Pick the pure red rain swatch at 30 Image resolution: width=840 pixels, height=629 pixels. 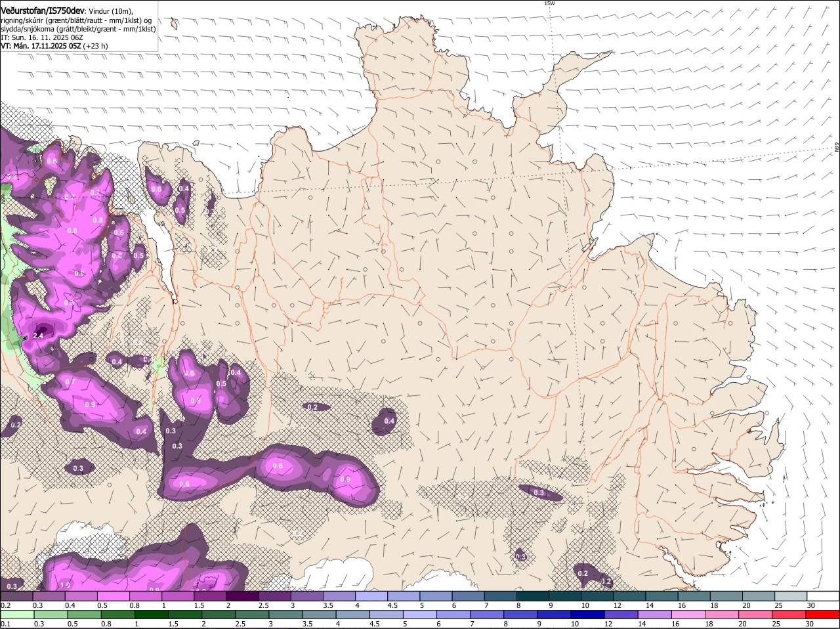pyautogui.click(x=823, y=615)
